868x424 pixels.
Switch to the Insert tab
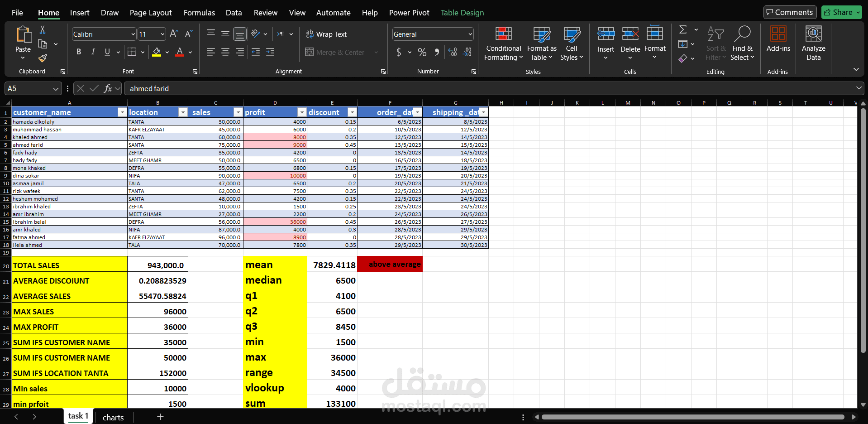tap(80, 13)
